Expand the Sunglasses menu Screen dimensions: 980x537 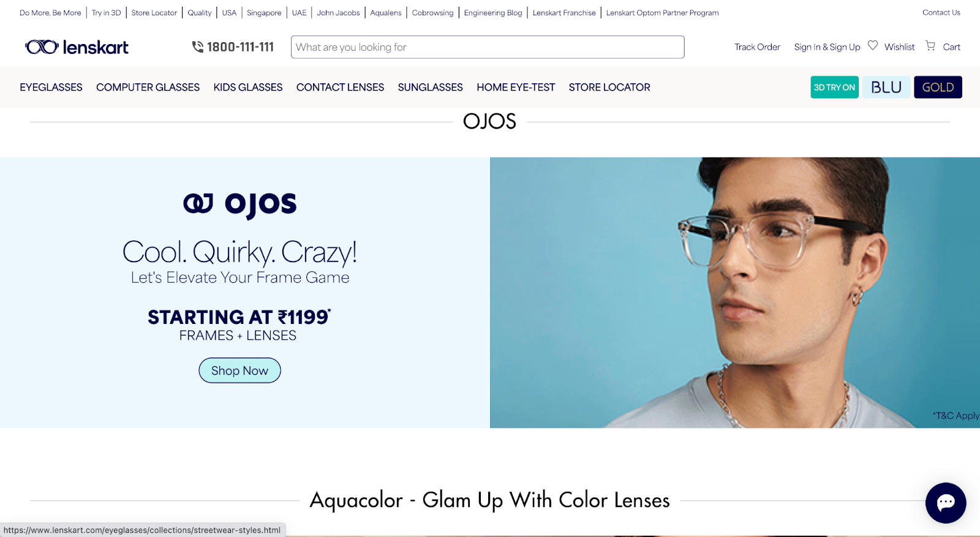coord(430,87)
